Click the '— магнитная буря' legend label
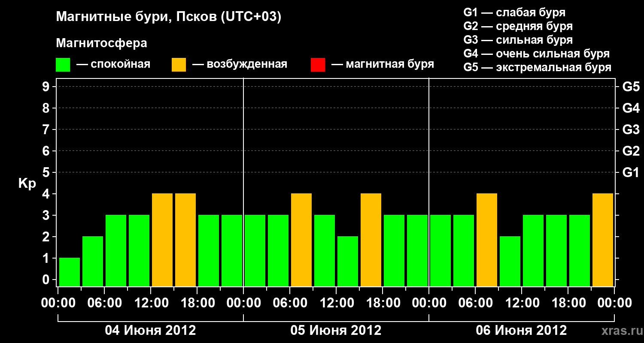The height and width of the screenshot is (343, 644). [x=383, y=64]
